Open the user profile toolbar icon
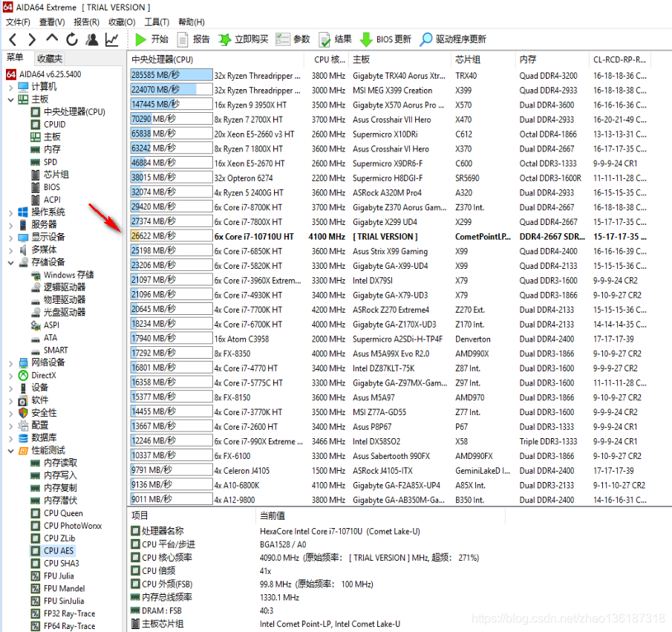 92,39
